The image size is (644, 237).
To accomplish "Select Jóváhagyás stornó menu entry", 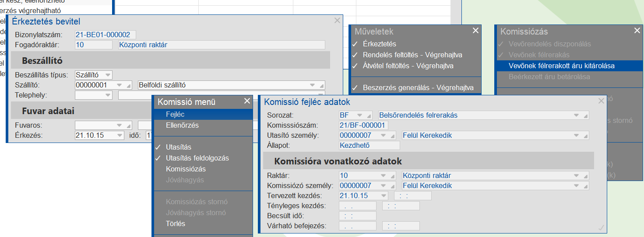I will [x=204, y=213].
